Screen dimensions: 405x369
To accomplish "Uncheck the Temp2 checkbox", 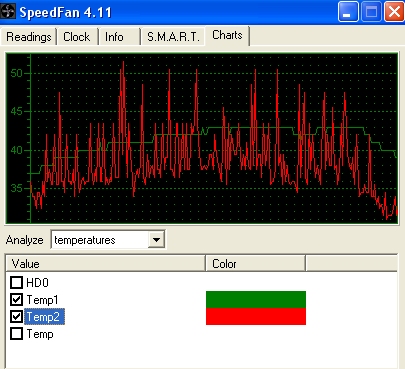I will pos(16,317).
